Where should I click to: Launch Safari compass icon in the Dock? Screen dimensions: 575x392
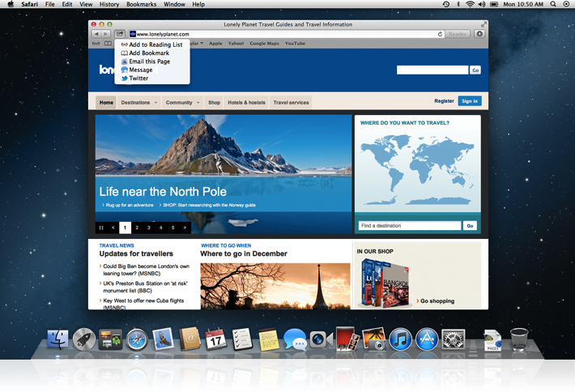tap(137, 339)
